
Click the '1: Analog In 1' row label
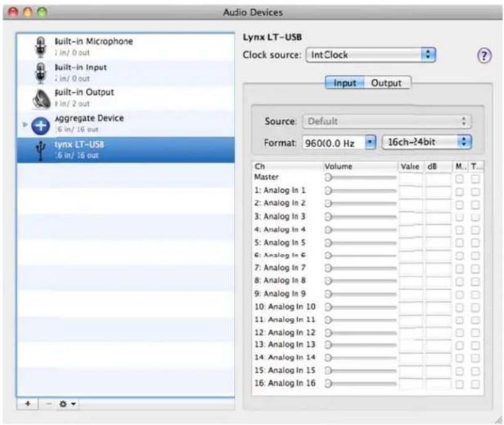(x=280, y=190)
